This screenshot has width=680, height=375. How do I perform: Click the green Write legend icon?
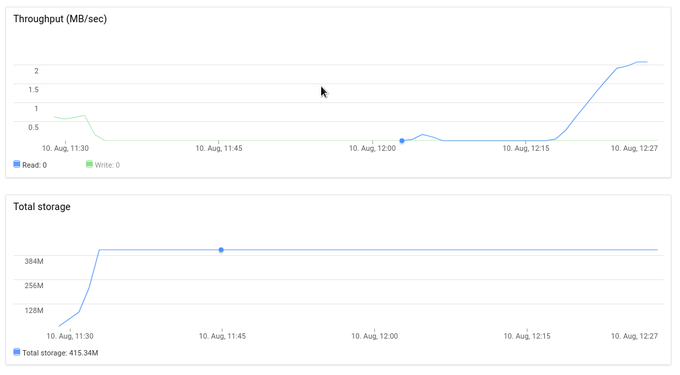click(89, 164)
